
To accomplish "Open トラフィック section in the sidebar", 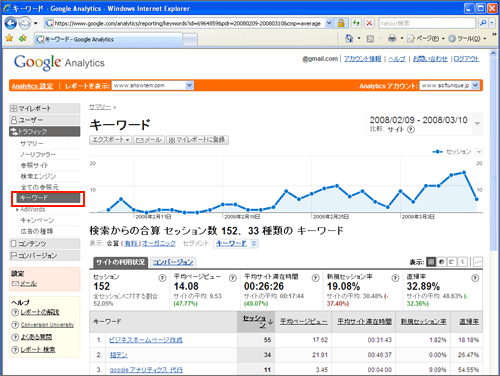I will (x=45, y=132).
